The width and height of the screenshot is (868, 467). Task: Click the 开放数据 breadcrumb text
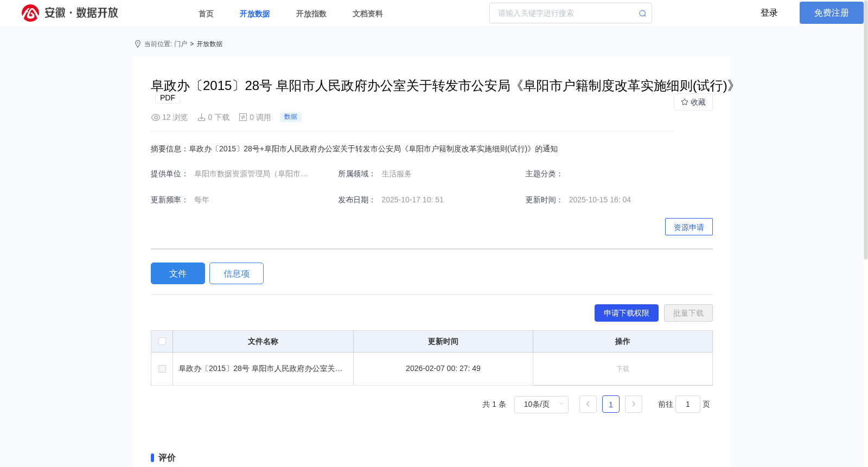(209, 44)
